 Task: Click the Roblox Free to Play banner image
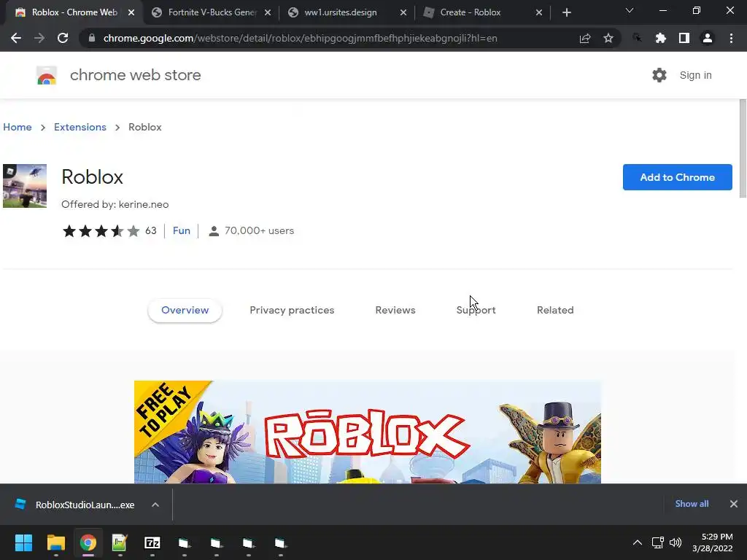pos(368,432)
